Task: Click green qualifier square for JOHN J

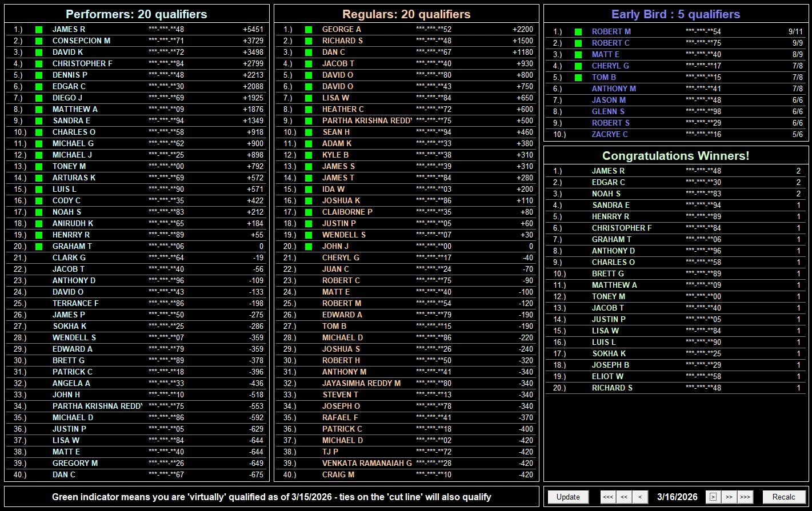Action: 309,246
